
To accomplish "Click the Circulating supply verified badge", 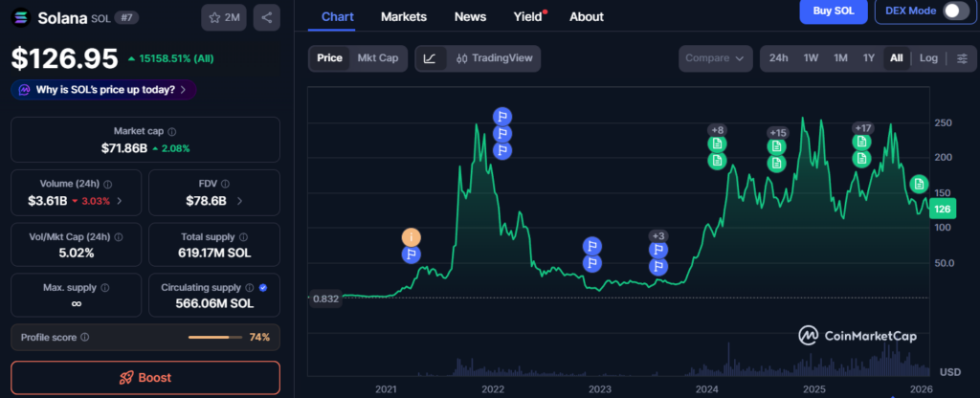I will click(263, 287).
